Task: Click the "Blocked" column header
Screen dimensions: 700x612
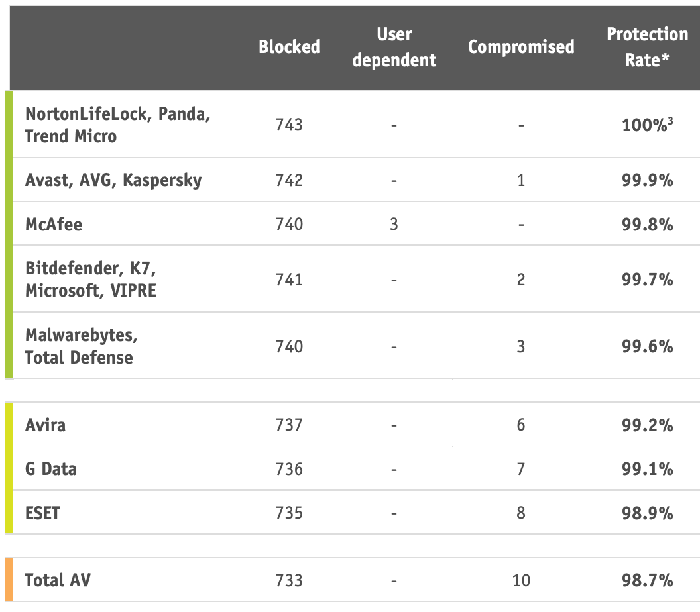Action: coord(289,46)
